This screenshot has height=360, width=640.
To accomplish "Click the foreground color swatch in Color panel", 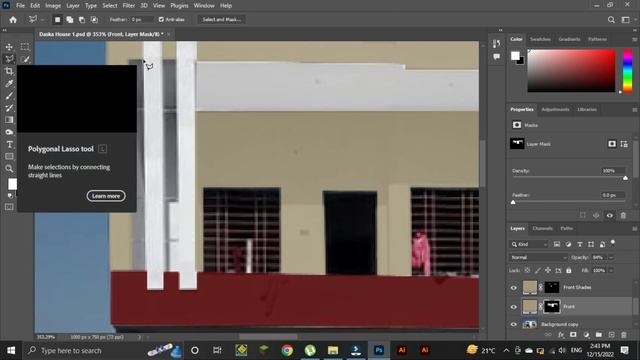I will coord(515,56).
